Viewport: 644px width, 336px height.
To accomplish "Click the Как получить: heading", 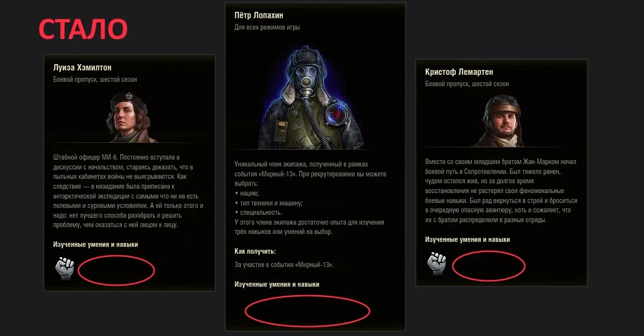I will [255, 252].
